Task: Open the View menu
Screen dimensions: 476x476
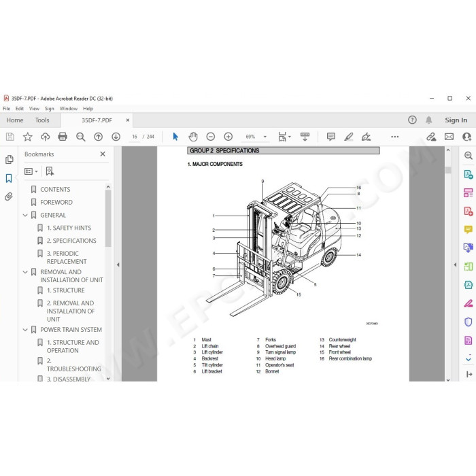Action: click(34, 108)
